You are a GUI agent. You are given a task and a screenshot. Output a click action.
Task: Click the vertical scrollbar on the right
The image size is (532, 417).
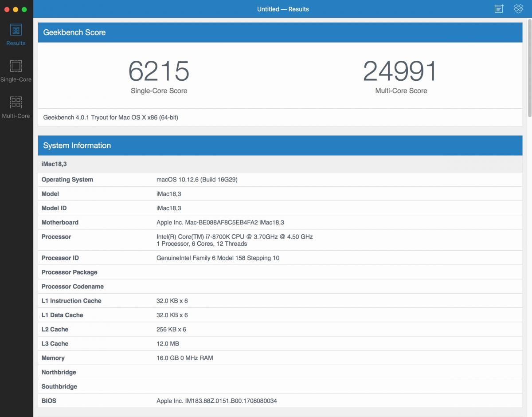(529, 69)
